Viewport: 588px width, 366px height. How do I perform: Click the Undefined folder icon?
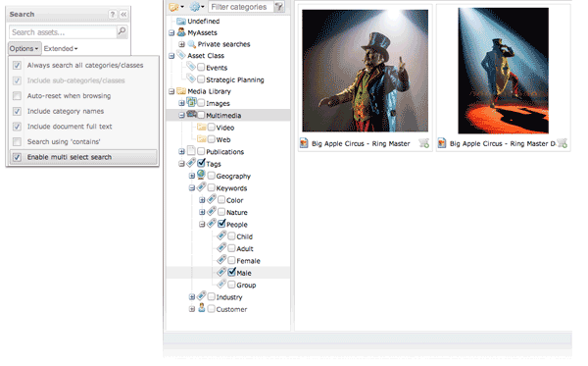point(181,21)
